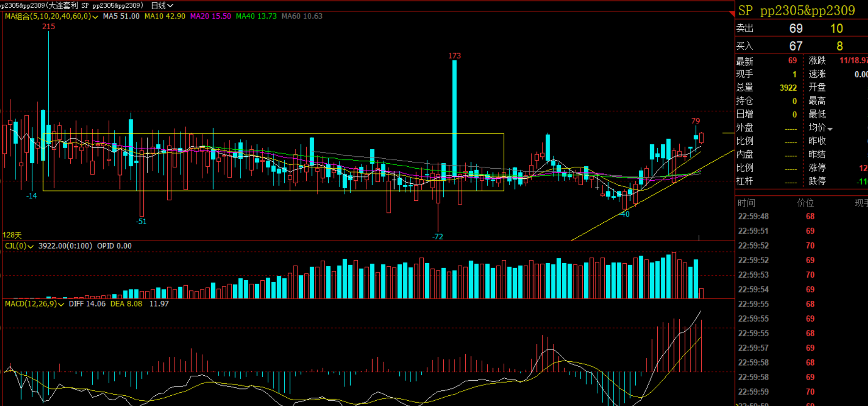The width and height of the screenshot is (868, 406).
Task: Click the -72 low price marker
Action: [437, 237]
